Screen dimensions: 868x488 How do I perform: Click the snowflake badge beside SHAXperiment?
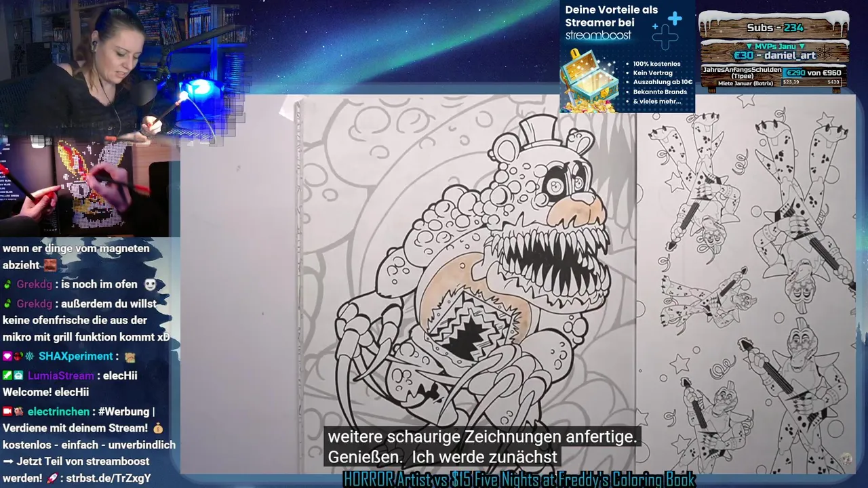point(29,357)
